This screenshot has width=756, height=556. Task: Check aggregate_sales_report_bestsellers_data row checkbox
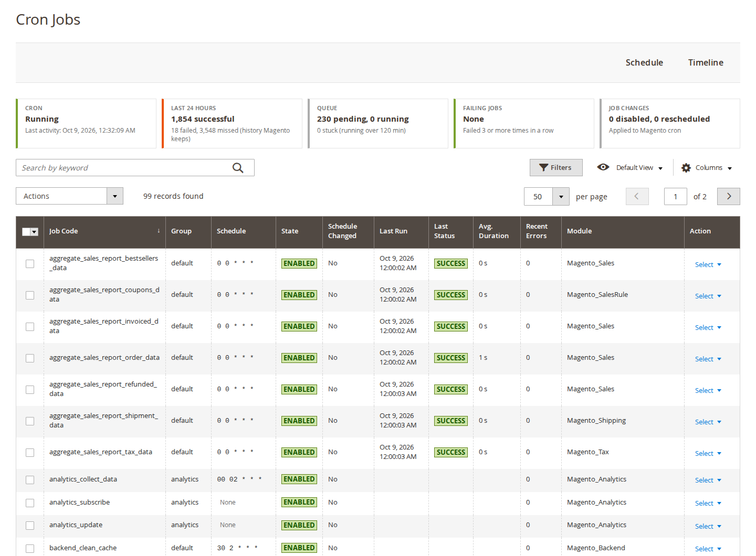[30, 264]
